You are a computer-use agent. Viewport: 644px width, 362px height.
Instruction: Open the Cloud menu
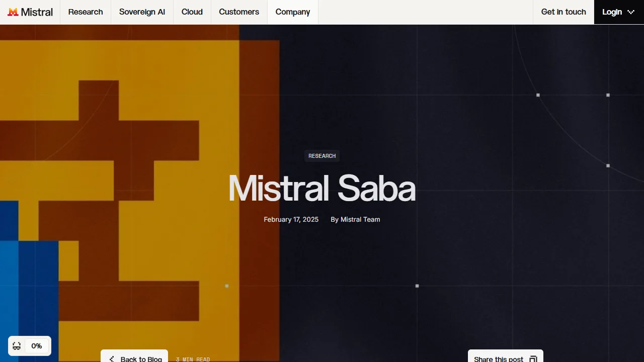click(192, 12)
